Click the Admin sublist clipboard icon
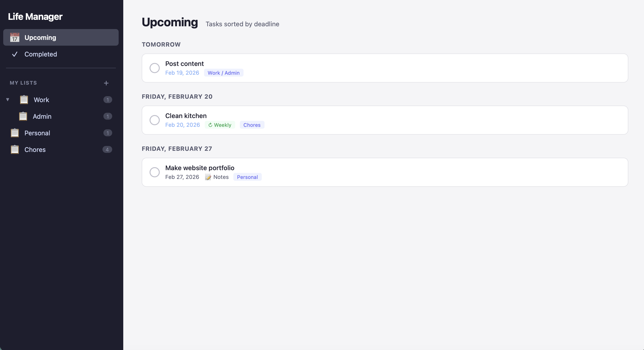The image size is (644, 350). click(23, 116)
